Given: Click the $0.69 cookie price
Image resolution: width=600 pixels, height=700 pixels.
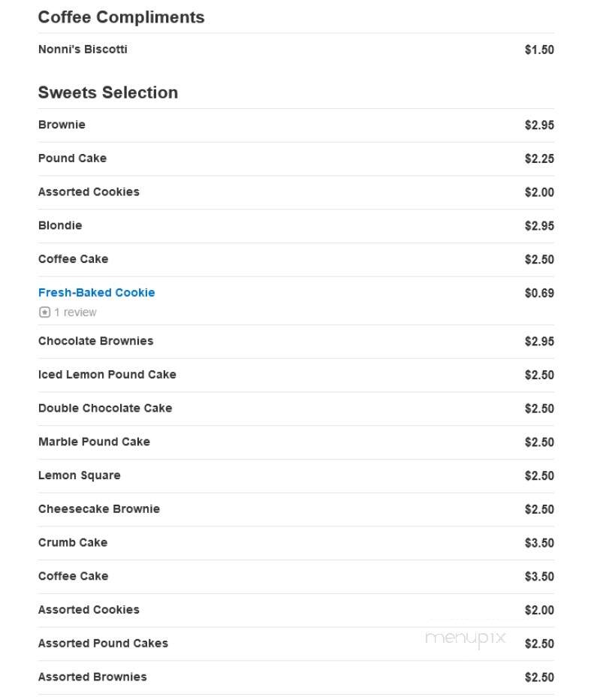Looking at the screenshot, I should click(539, 293).
